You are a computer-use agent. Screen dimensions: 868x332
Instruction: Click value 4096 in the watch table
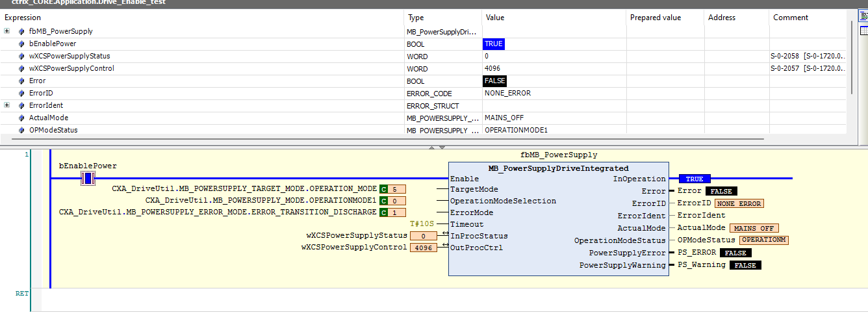tap(492, 69)
